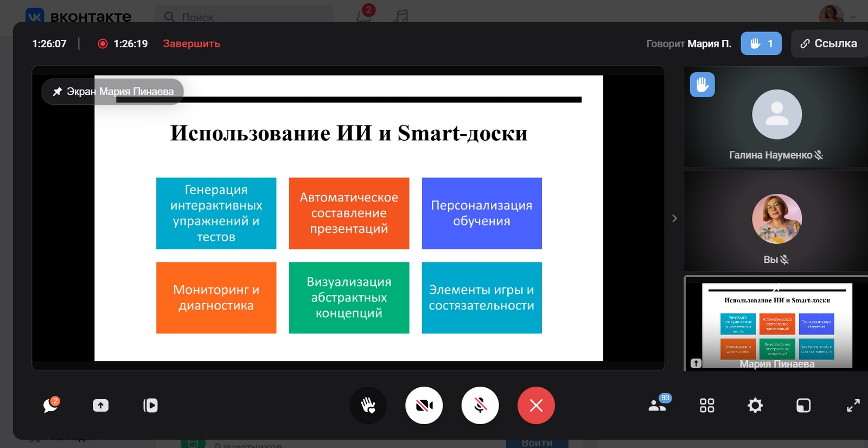Open the participants list icon

click(x=658, y=405)
